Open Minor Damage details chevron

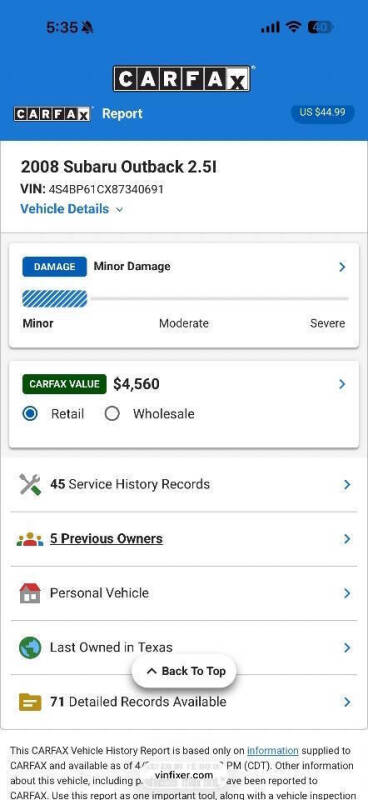[x=342, y=267]
